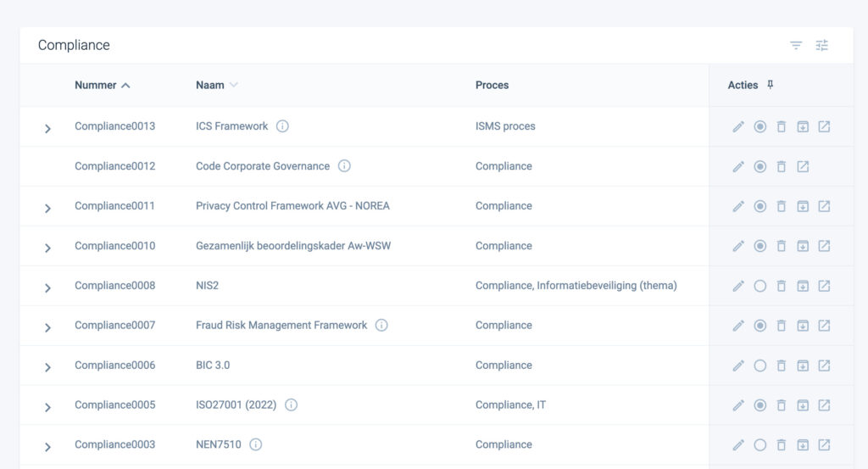This screenshot has width=868, height=469.
Task: Open the table filter icon
Action: [x=796, y=46]
